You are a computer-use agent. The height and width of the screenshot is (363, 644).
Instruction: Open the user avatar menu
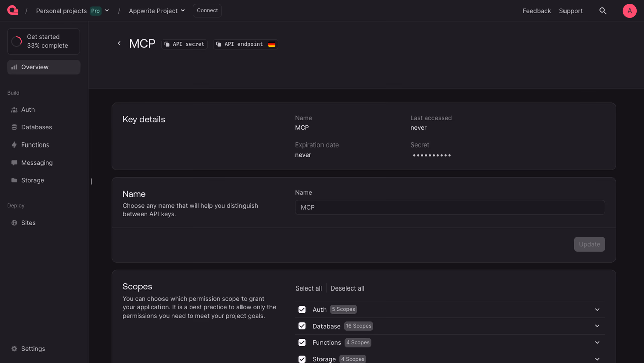tap(630, 11)
